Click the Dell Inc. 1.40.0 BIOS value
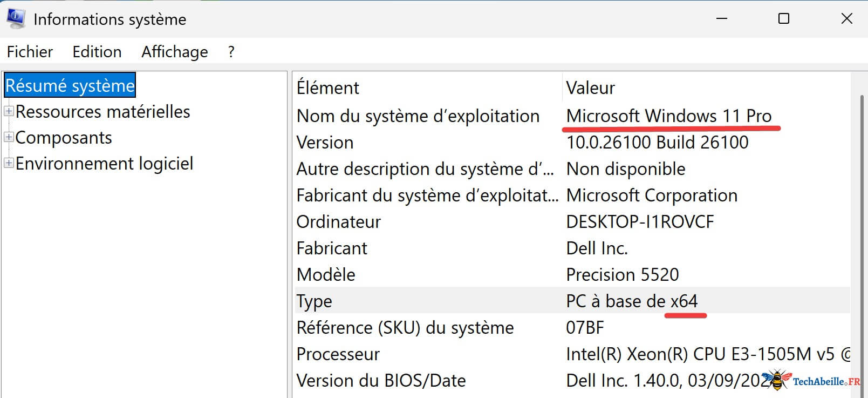 point(669,381)
